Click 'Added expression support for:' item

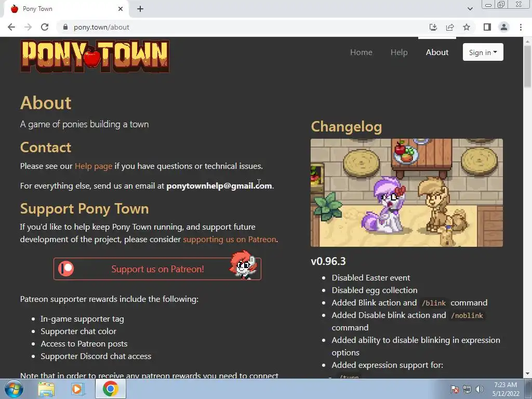(387, 365)
